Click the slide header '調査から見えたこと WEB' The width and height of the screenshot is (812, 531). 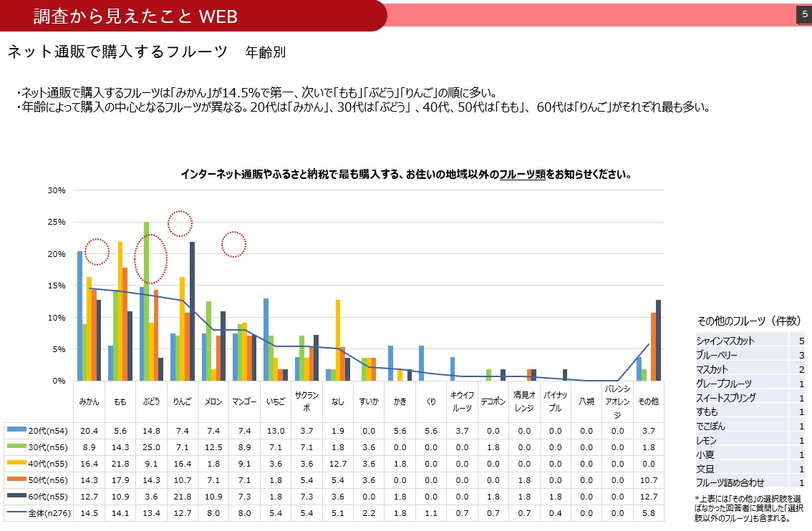[135, 16]
